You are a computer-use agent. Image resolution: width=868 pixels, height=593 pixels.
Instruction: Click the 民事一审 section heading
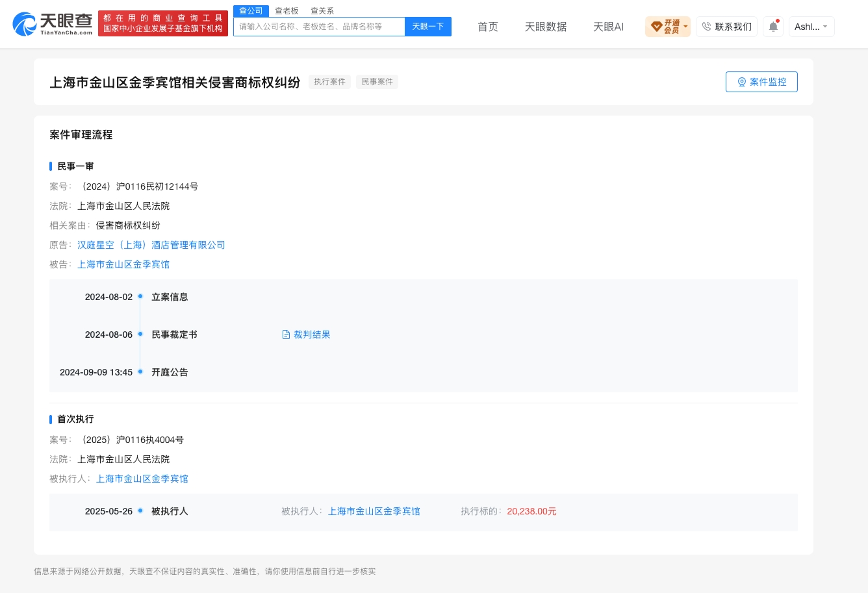pyautogui.click(x=75, y=166)
